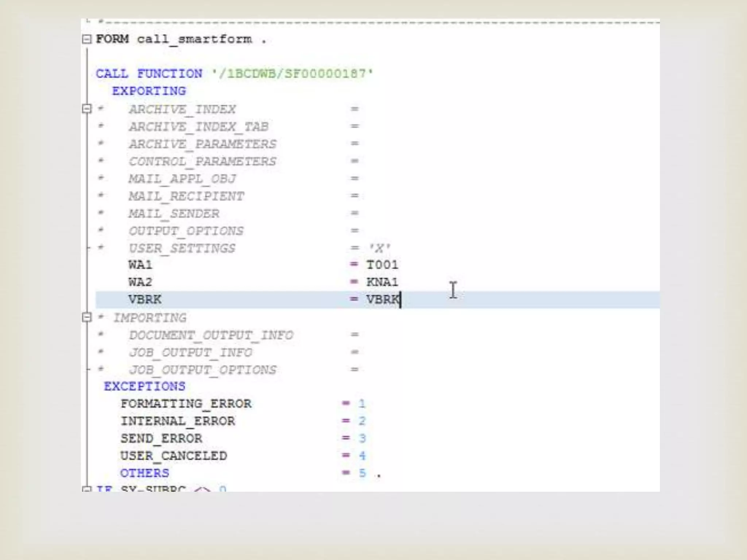Viewport: 747px width, 560px height.
Task: Click the EXCEPTIONS keyword
Action: pyautogui.click(x=145, y=386)
